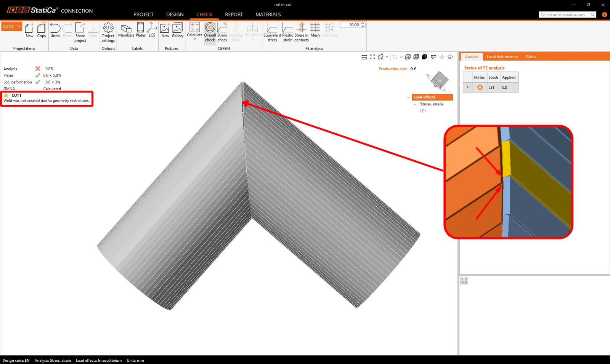This screenshot has height=364, width=610.
Task: Open the picture Gallery
Action: [177, 30]
